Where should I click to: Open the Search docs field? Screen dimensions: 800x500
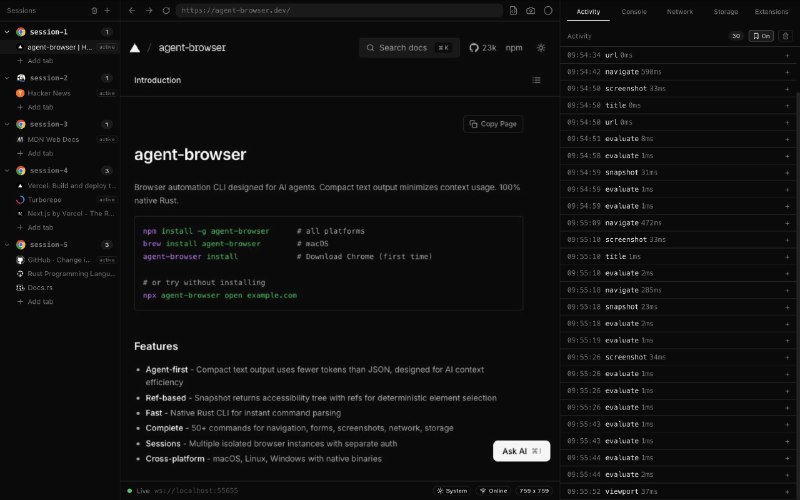tap(409, 47)
